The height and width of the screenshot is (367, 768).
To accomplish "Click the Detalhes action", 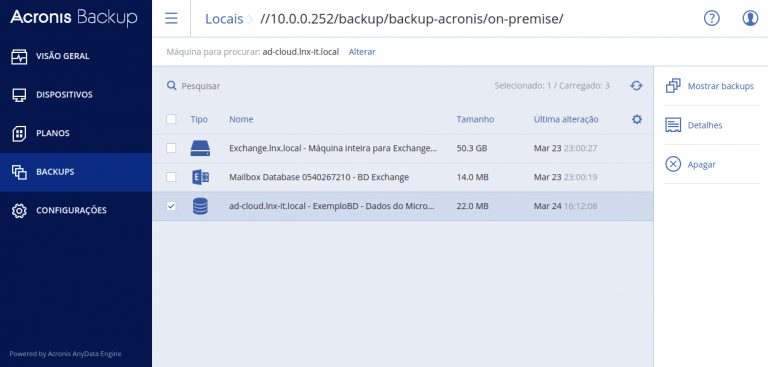I will coord(705,125).
